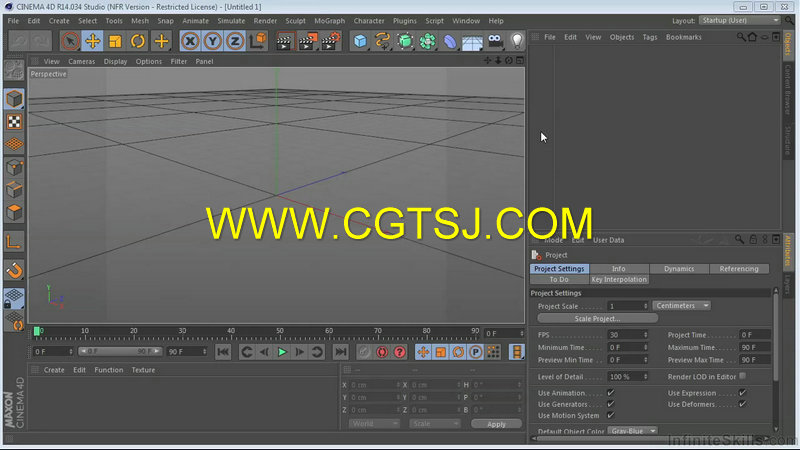Enable Render LOD in Editor

[743, 377]
